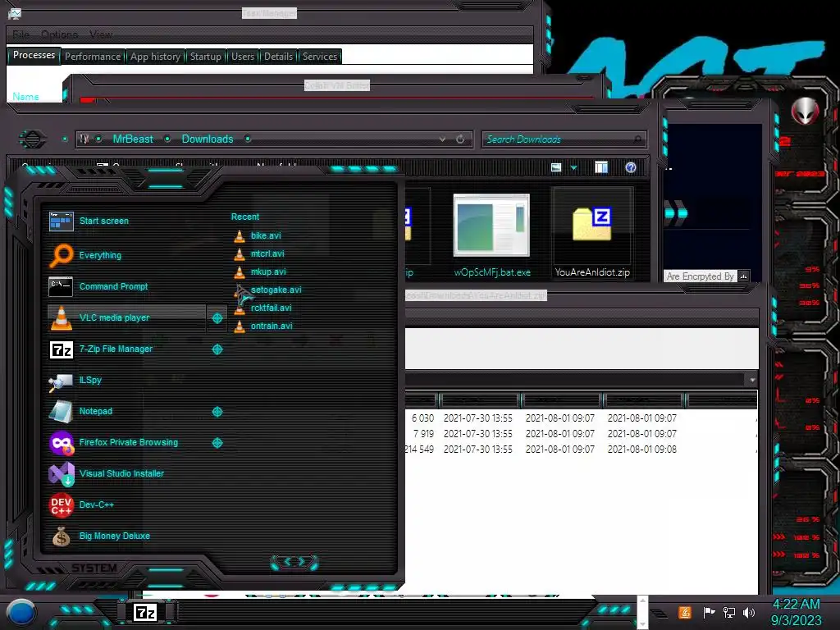Click notification area overflow scroll arrows
Viewport: 840px width, 630px height.
pyautogui.click(x=642, y=612)
